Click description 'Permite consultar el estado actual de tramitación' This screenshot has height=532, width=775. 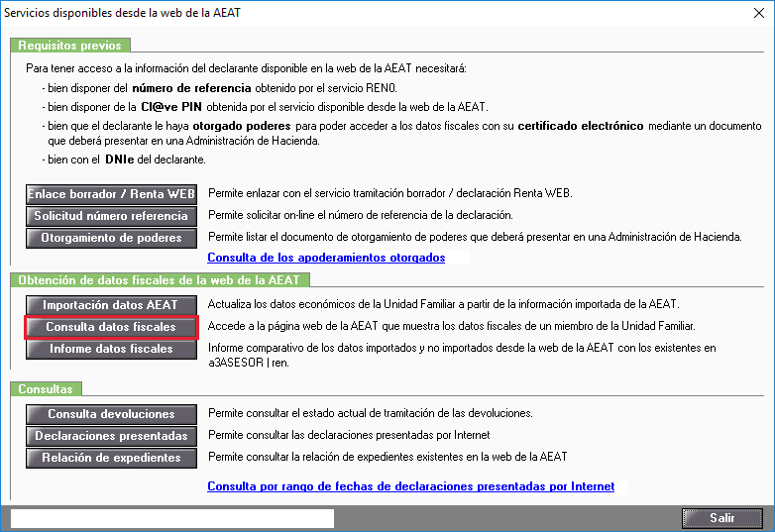[x=371, y=413]
